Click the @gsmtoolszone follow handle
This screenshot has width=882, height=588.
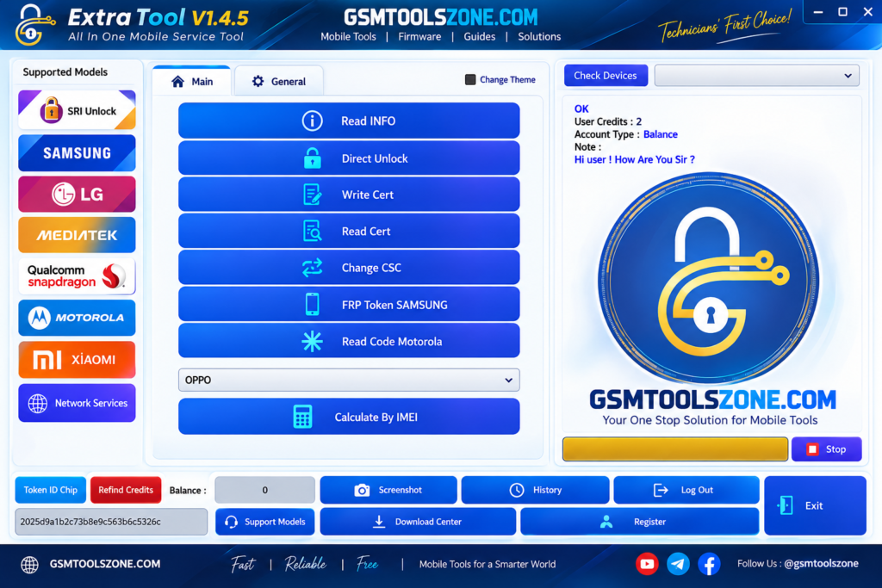(x=821, y=563)
